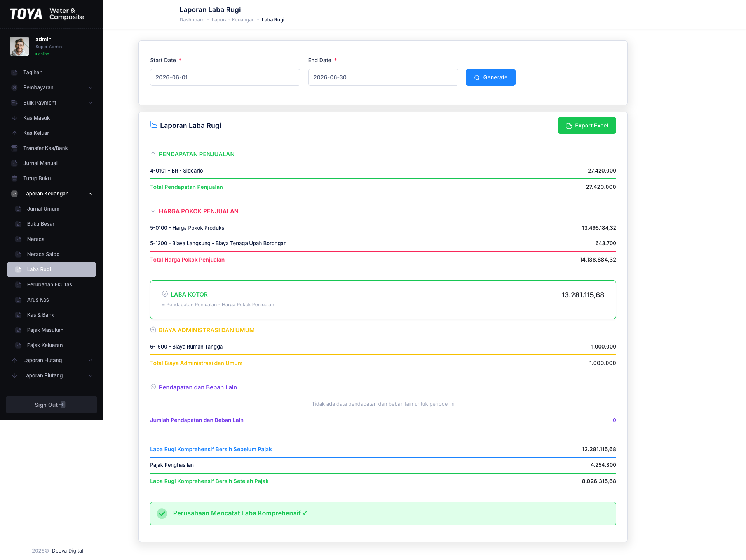The width and height of the screenshot is (746, 560).
Task: Click the Sign Out button
Action: 51,405
